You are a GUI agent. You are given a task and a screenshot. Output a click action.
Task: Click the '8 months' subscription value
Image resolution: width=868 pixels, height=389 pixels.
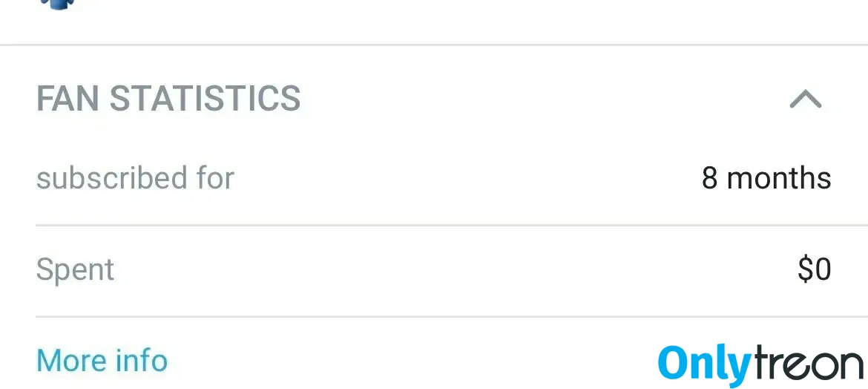766,178
